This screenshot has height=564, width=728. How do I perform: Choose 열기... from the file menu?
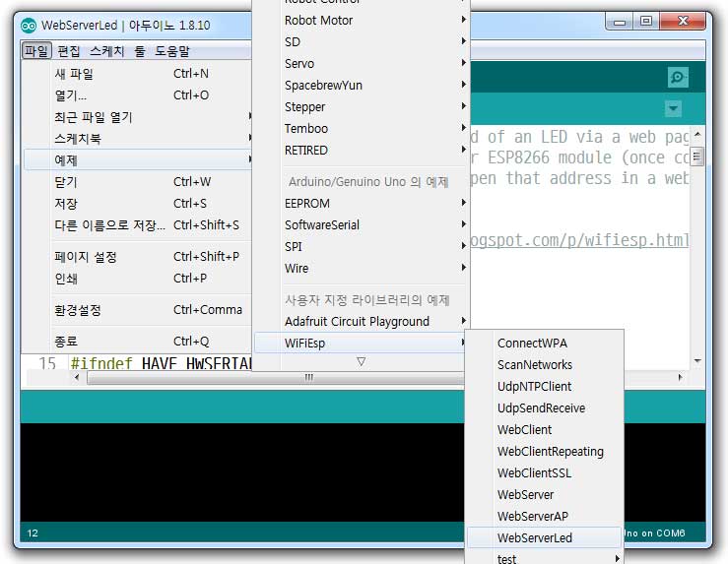(138, 95)
